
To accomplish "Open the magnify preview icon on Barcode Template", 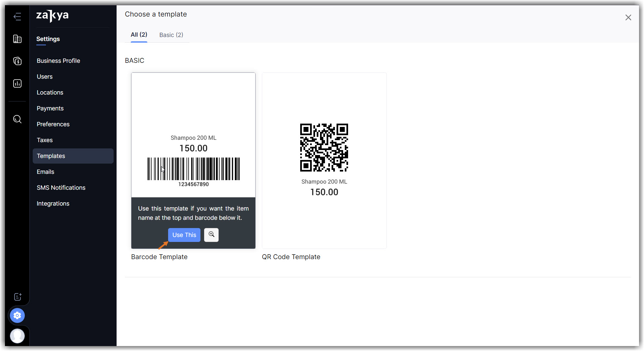I will coord(211,235).
